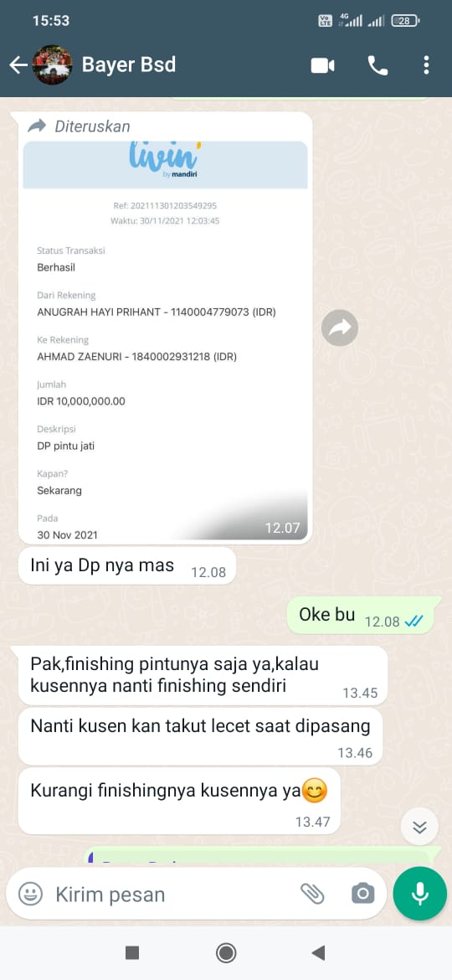Tap Android back triangle button
The width and height of the screenshot is (452, 980).
pyautogui.click(x=318, y=952)
